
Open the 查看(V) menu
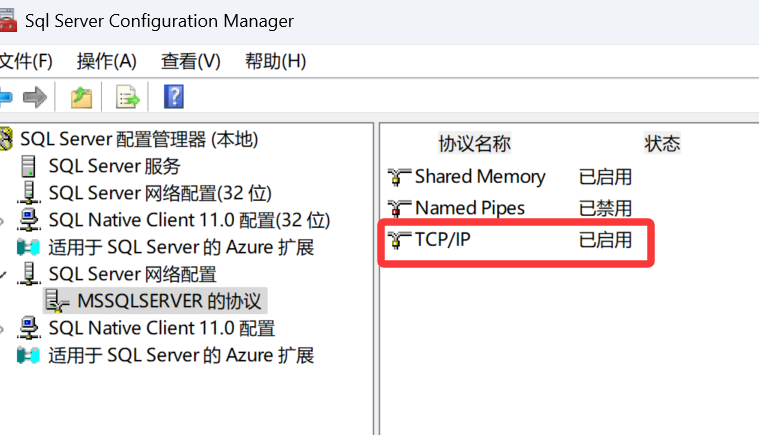pos(191,61)
